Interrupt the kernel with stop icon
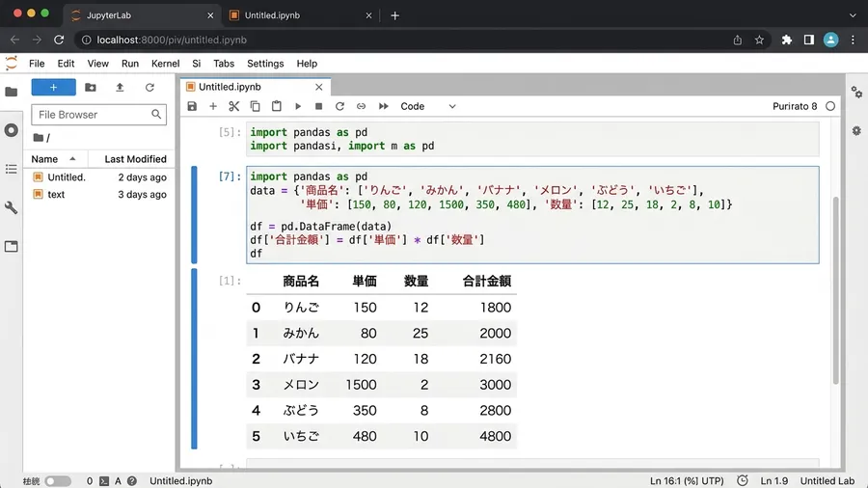Image resolution: width=868 pixels, height=488 pixels. [319, 106]
